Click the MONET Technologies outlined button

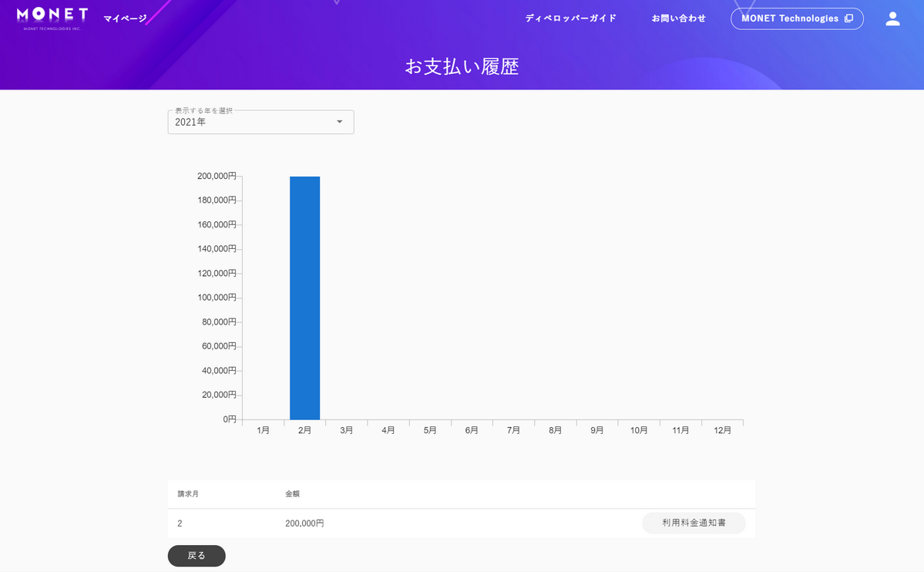(797, 19)
